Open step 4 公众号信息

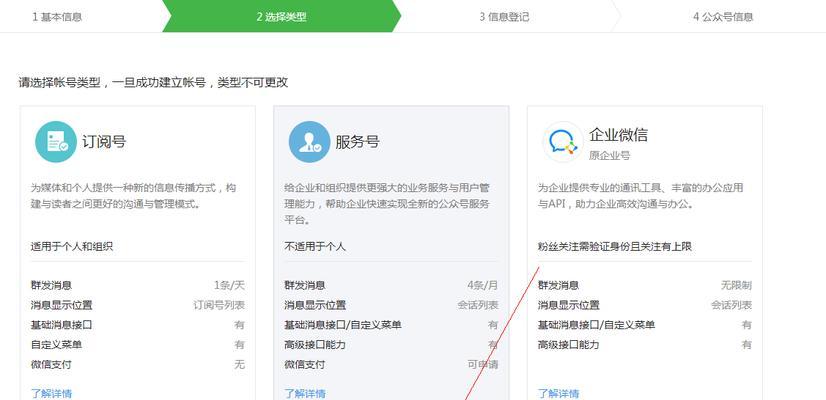[x=723, y=17]
